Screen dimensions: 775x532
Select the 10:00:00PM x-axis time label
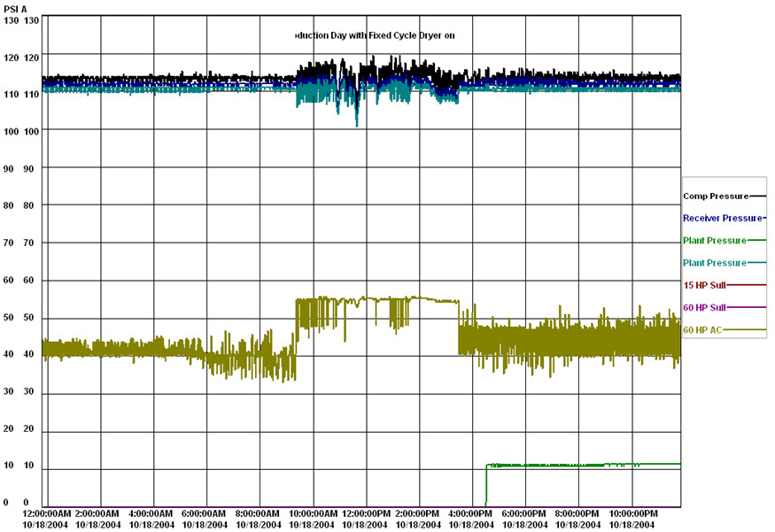(x=633, y=513)
